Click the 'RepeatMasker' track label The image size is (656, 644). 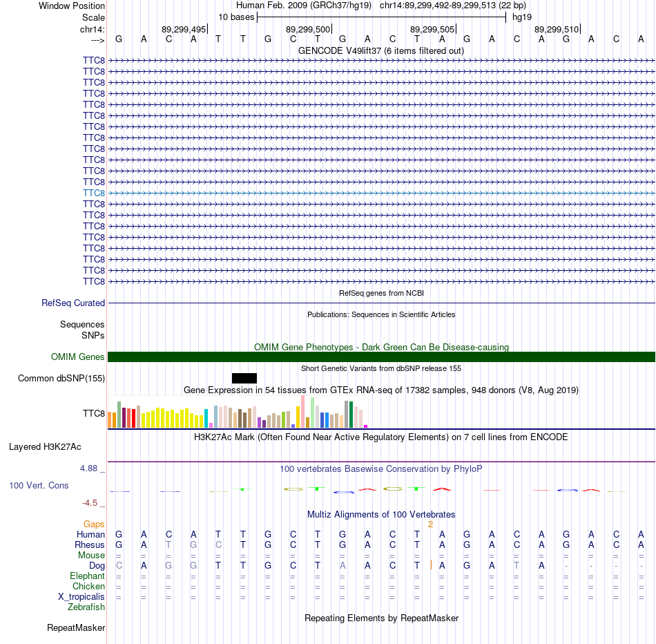coord(76,627)
